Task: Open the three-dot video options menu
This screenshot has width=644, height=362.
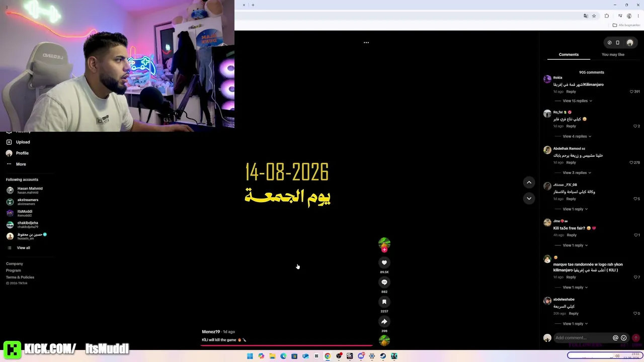Action: (366, 43)
